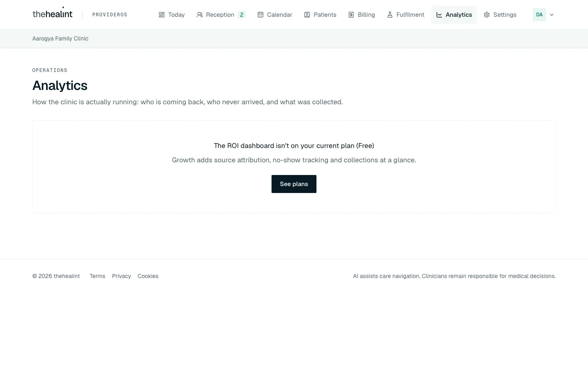Click the Analytics page heading

click(x=60, y=85)
